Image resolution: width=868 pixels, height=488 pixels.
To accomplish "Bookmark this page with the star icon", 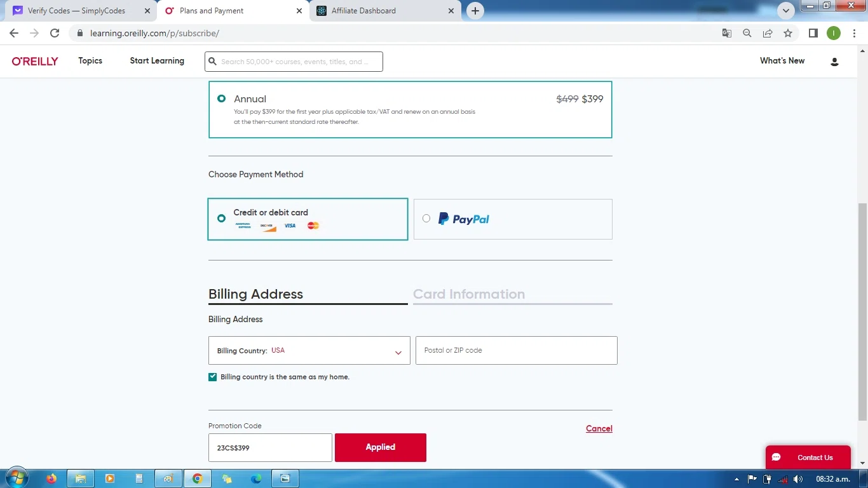I will [x=788, y=33].
